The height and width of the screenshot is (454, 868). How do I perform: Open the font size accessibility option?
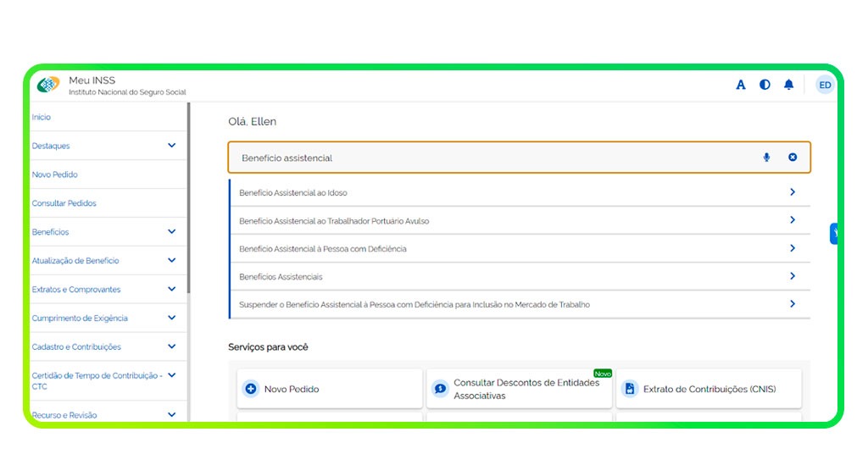pos(741,85)
